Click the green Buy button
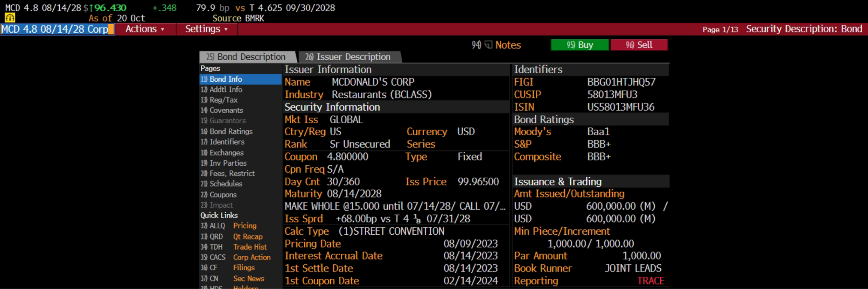Viewport: 868px width, 289px height. pyautogui.click(x=580, y=45)
